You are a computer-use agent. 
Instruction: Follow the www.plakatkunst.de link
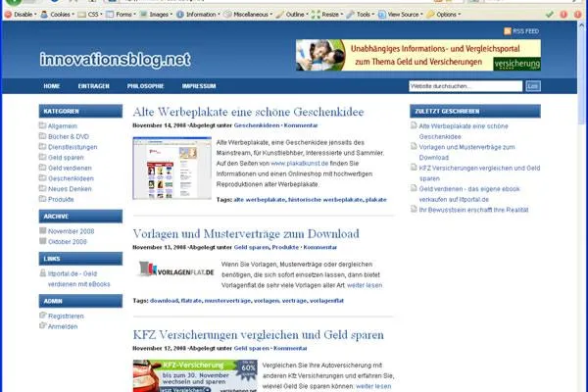point(299,164)
